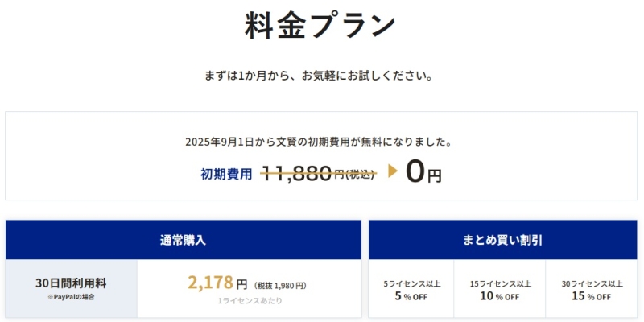This screenshot has height=322, width=644.
Task: Click the 30日間利用料 row label
Action: 72,283
